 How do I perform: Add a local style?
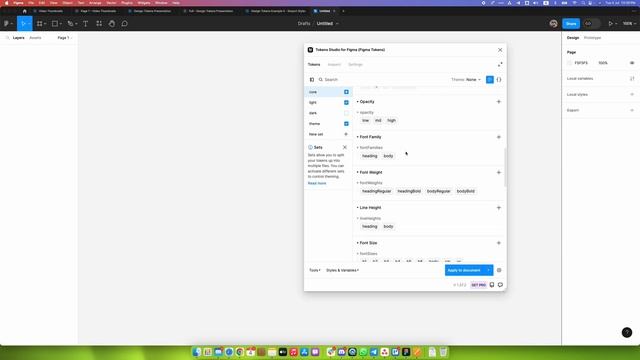pos(632,94)
